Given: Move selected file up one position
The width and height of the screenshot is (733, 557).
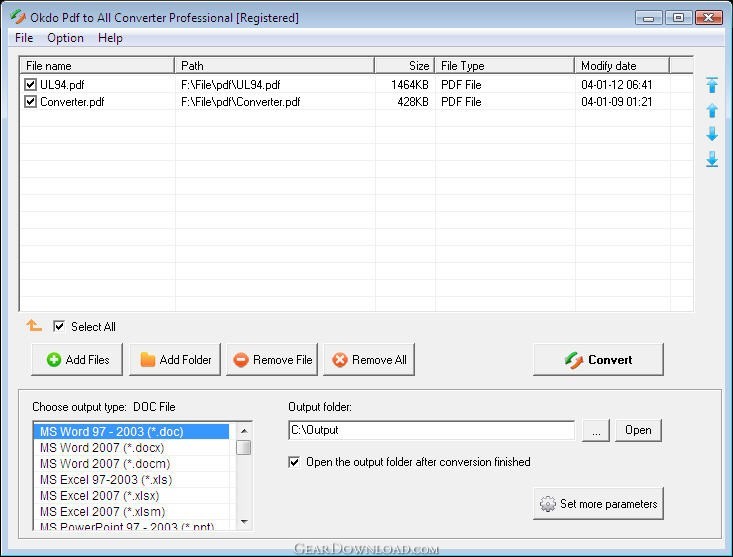Looking at the screenshot, I should pyautogui.click(x=711, y=110).
